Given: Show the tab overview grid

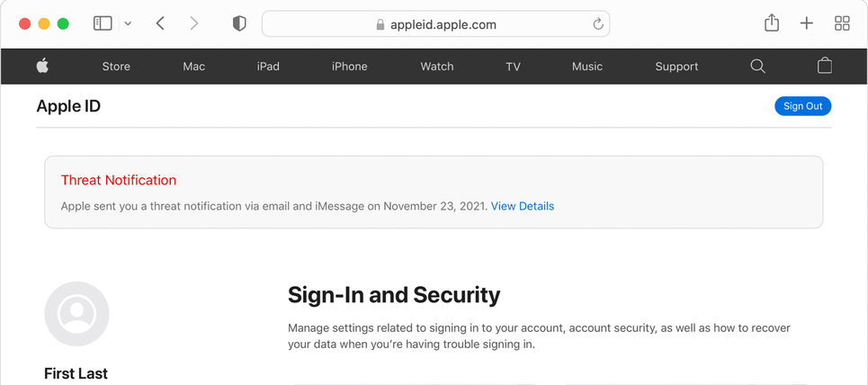Looking at the screenshot, I should pos(842,23).
